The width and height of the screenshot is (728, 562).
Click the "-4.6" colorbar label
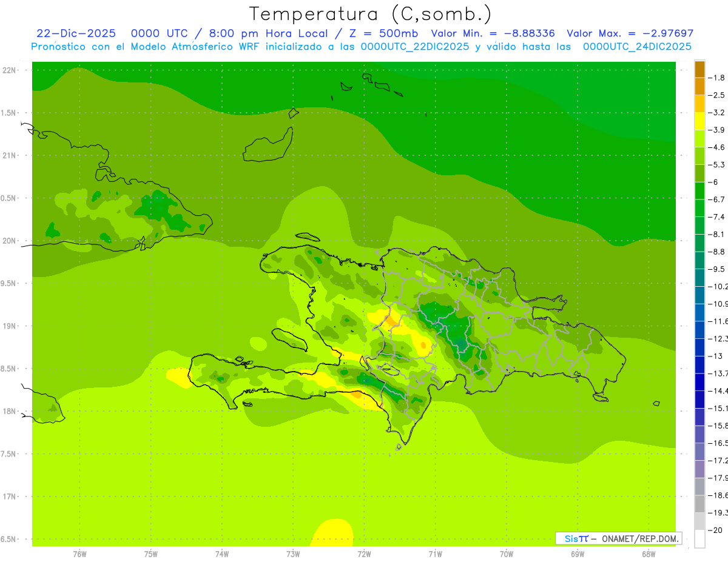point(716,147)
